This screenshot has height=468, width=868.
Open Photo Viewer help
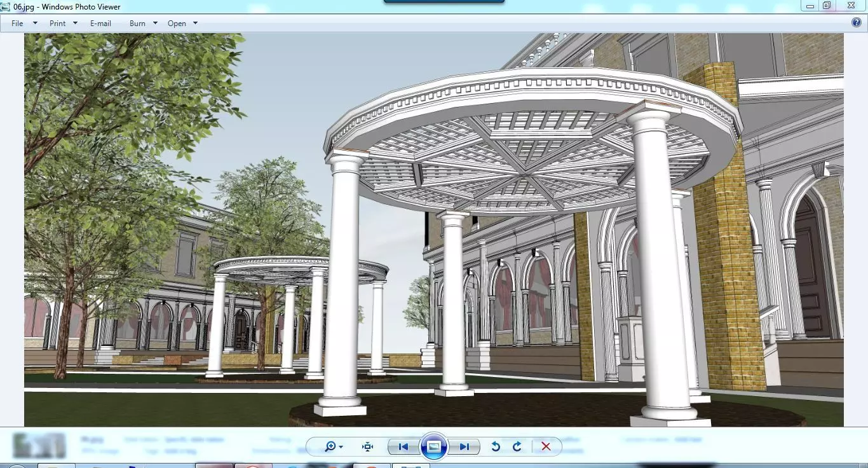pyautogui.click(x=857, y=23)
